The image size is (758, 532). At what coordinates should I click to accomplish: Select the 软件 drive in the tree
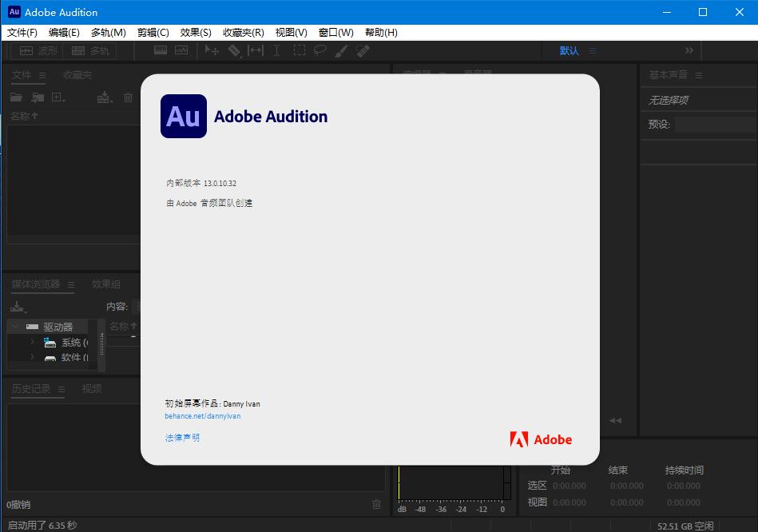[x=75, y=357]
